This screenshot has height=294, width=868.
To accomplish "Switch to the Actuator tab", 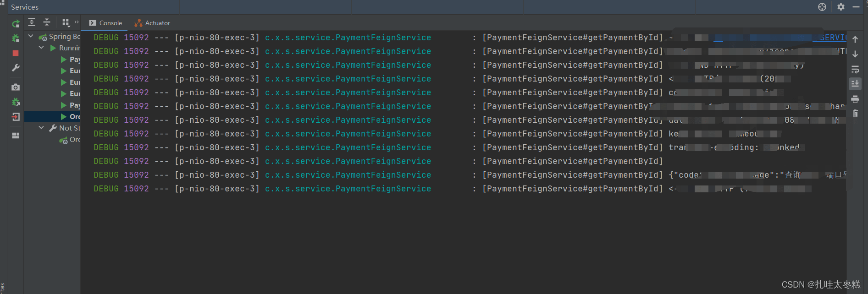I will tap(152, 23).
